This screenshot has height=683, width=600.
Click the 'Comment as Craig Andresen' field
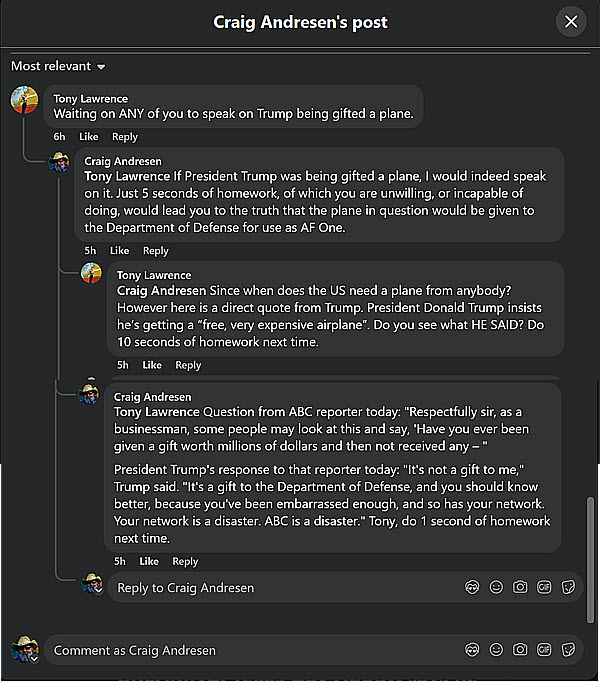(x=250, y=650)
